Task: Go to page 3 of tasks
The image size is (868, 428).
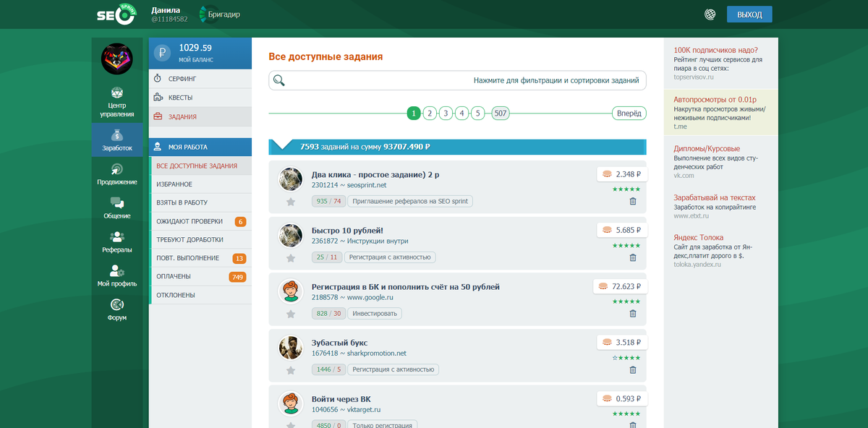Action: pyautogui.click(x=446, y=114)
